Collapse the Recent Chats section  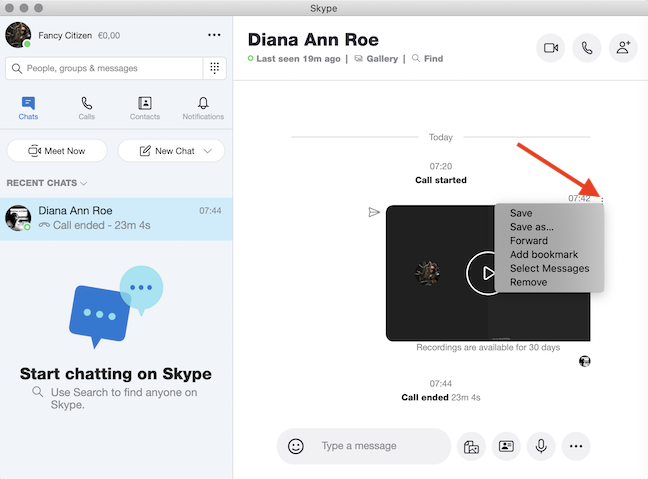(x=47, y=183)
